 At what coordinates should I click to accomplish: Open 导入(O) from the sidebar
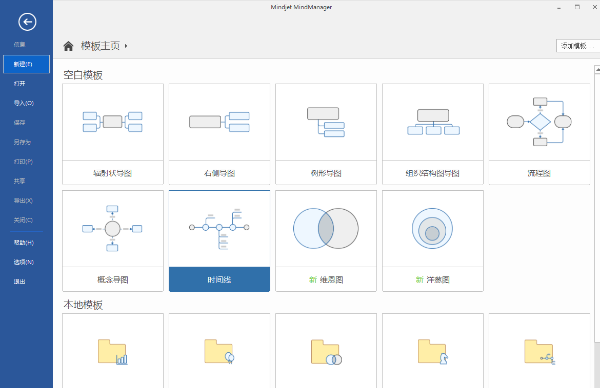24,103
